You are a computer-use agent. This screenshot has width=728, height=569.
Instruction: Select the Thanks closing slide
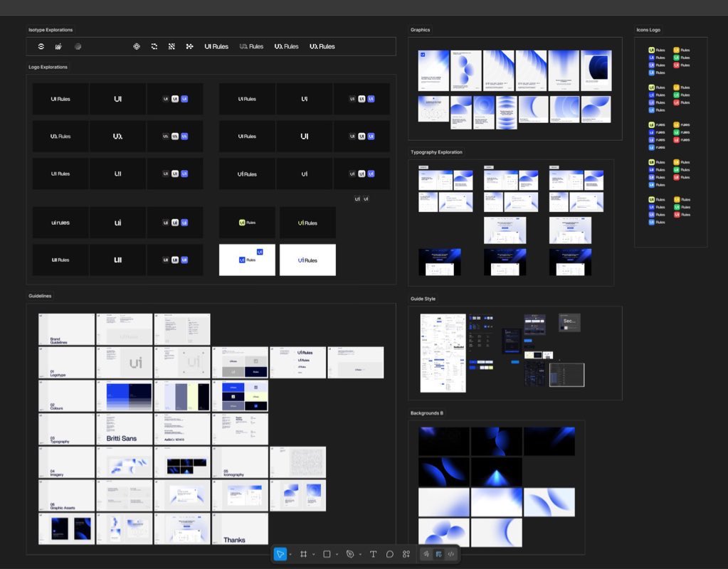point(240,528)
